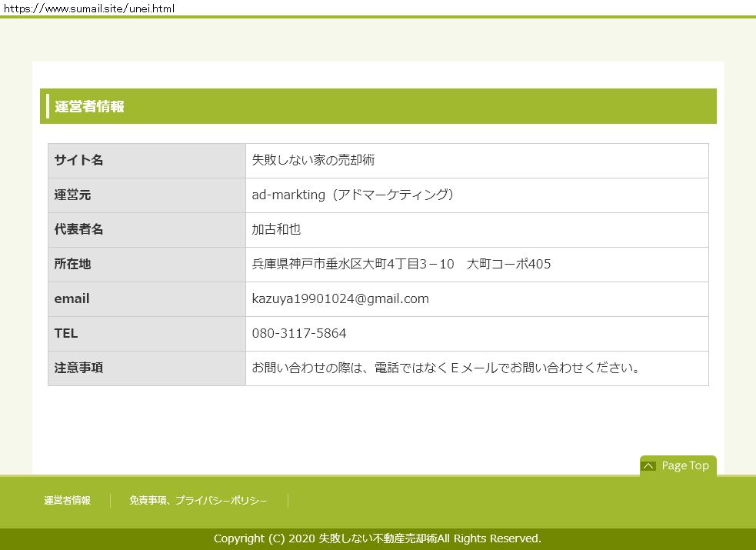Click the address value in 所在地 row
The height and width of the screenshot is (550, 756).
[x=401, y=265]
